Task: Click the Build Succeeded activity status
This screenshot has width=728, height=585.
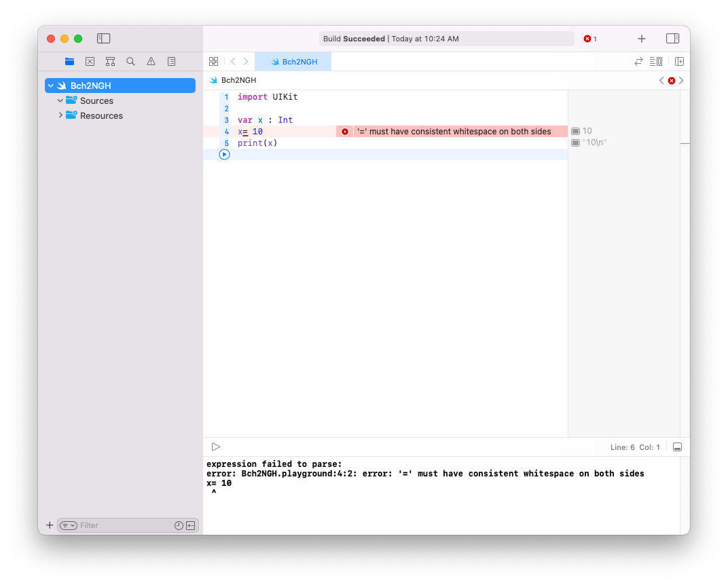Action: [x=447, y=39]
